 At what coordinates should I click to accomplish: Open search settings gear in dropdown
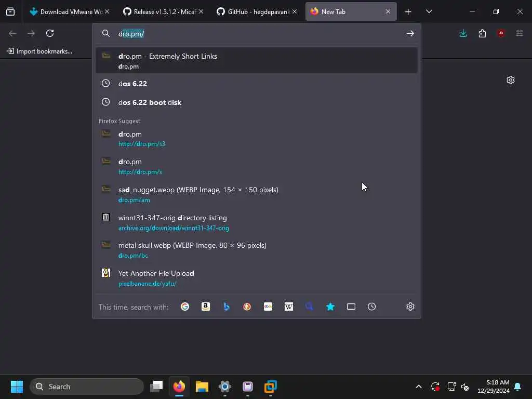(410, 307)
